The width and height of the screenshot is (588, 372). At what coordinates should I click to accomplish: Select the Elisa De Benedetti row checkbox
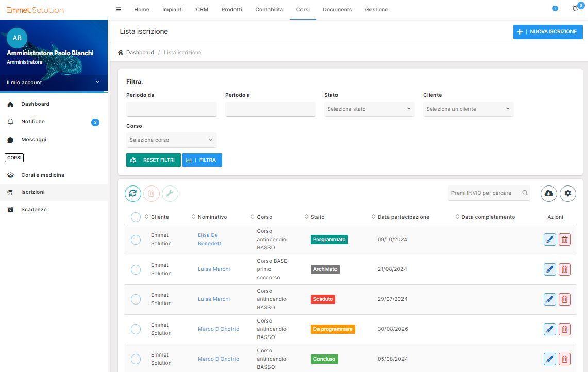click(136, 240)
